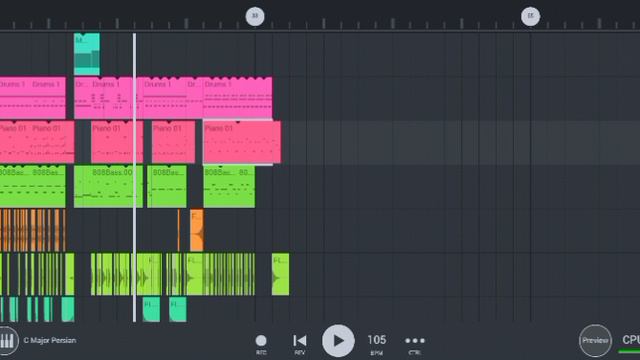Open the 105 BPM tempo setting
This screenshot has width=640, height=360.
[x=376, y=344]
